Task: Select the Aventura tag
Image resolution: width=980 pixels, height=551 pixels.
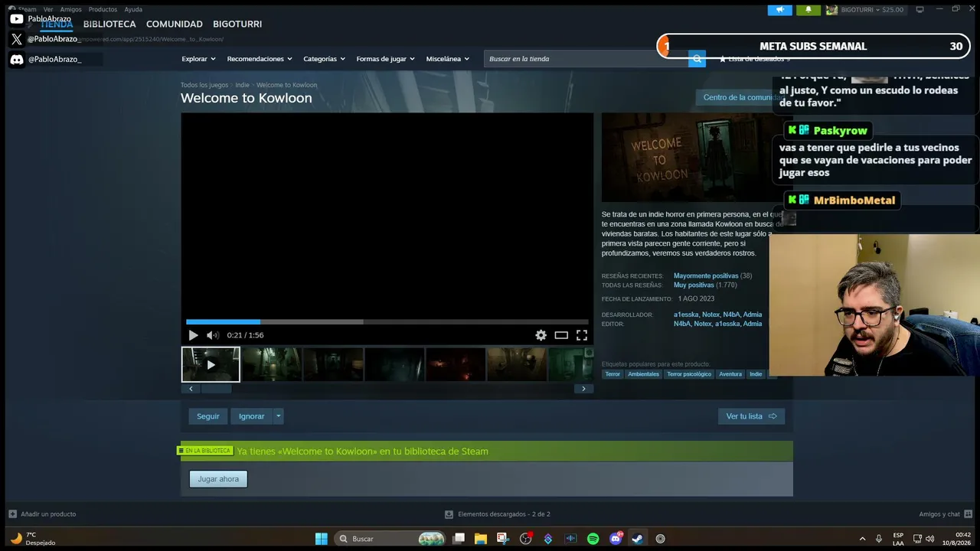Action: pos(730,374)
